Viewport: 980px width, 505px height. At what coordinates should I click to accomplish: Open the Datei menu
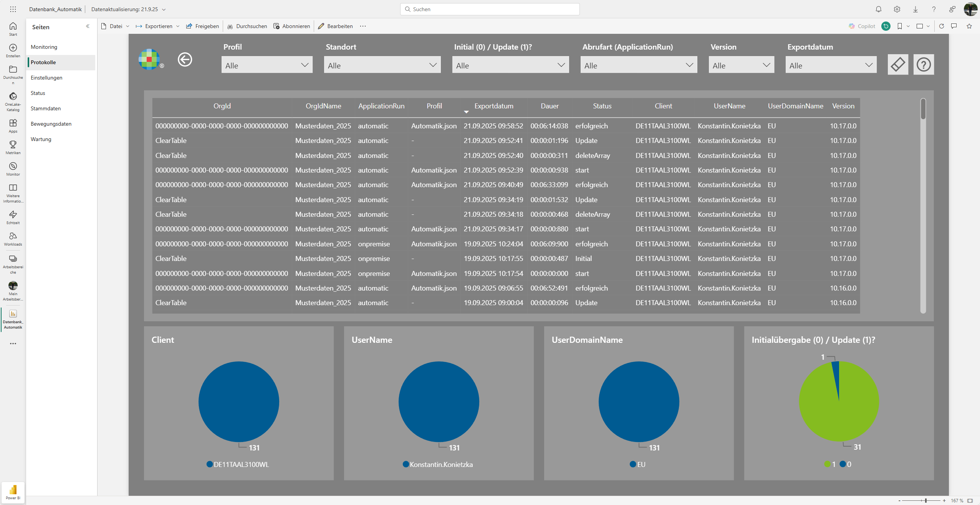115,26
